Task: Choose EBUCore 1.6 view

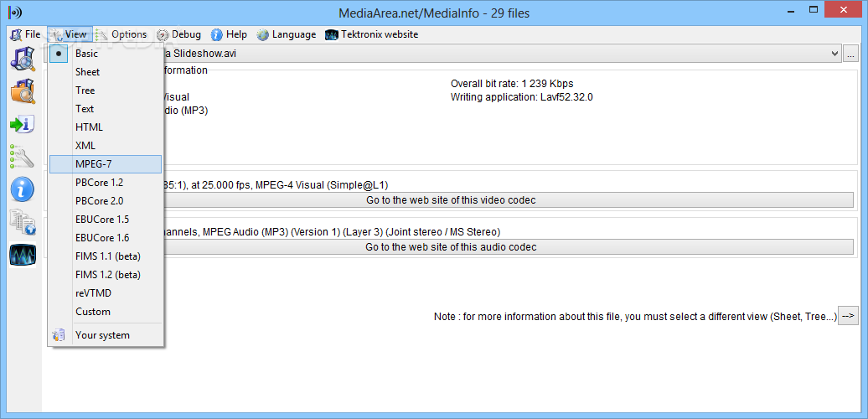Action: coord(106,237)
